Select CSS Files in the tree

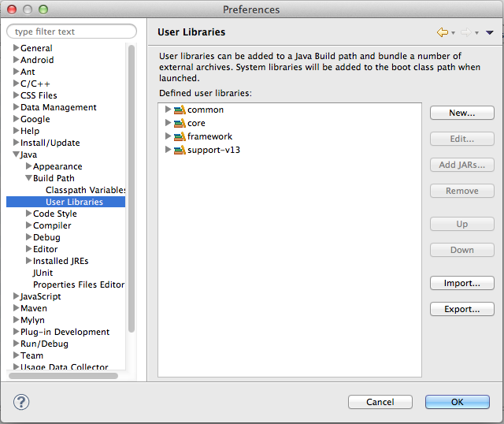[x=39, y=95]
